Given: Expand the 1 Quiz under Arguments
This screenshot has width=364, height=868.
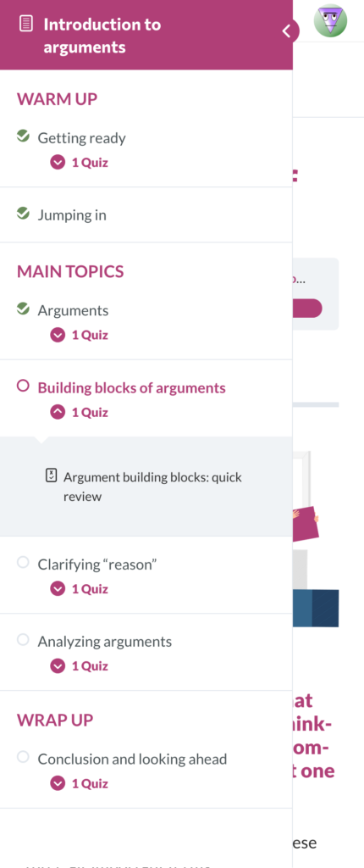Looking at the screenshot, I should (x=79, y=335).
